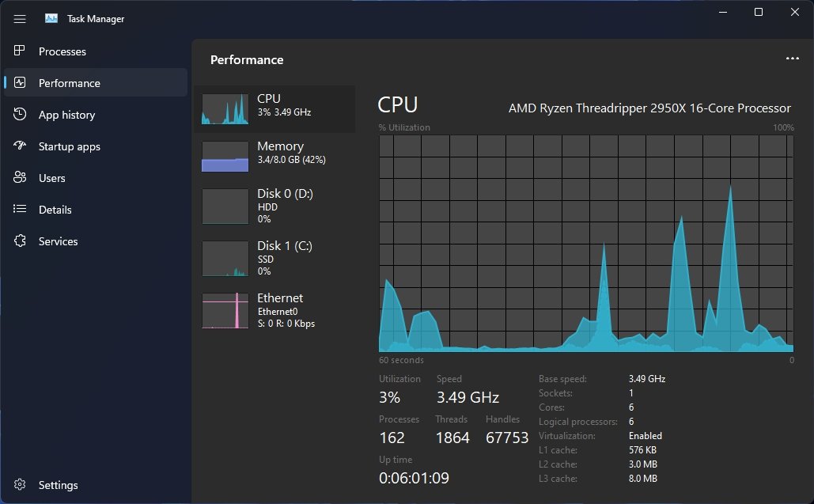The width and height of the screenshot is (814, 504).
Task: Toggle the hamburger navigation menu
Action: (x=20, y=19)
